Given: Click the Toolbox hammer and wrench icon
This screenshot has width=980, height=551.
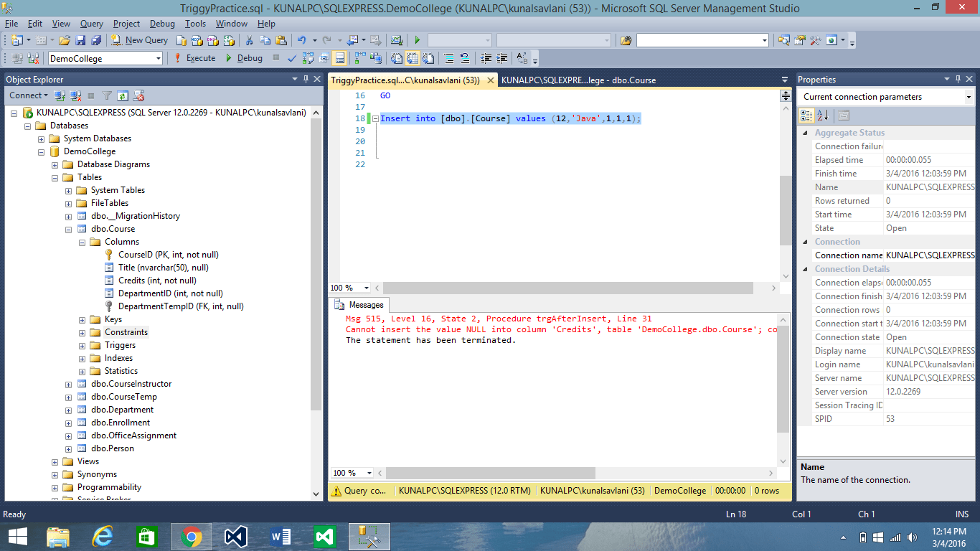Looking at the screenshot, I should [x=815, y=40].
